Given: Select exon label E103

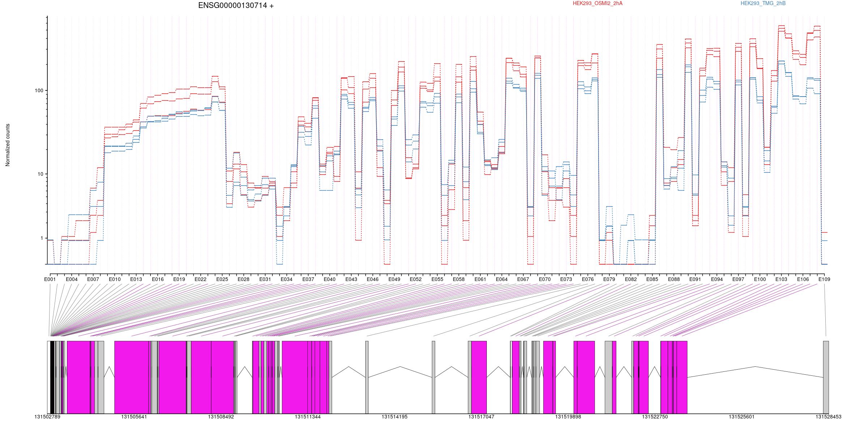Looking at the screenshot, I should coord(781,279).
